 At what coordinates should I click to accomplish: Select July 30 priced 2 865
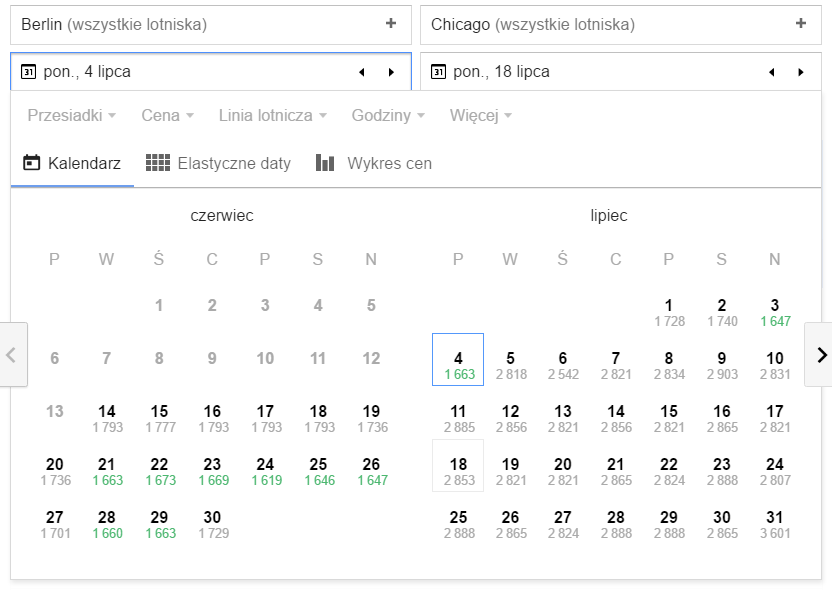coord(722,524)
